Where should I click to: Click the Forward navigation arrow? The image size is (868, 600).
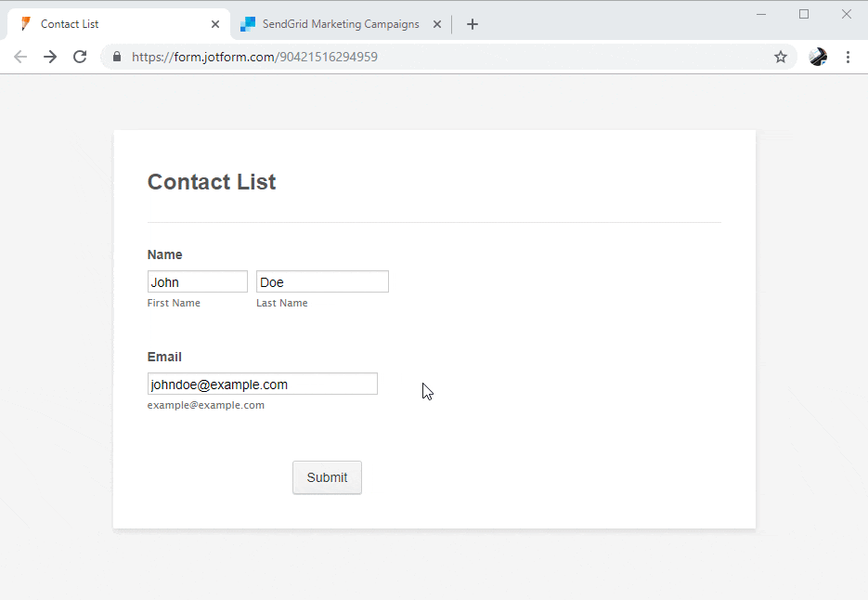[50, 57]
